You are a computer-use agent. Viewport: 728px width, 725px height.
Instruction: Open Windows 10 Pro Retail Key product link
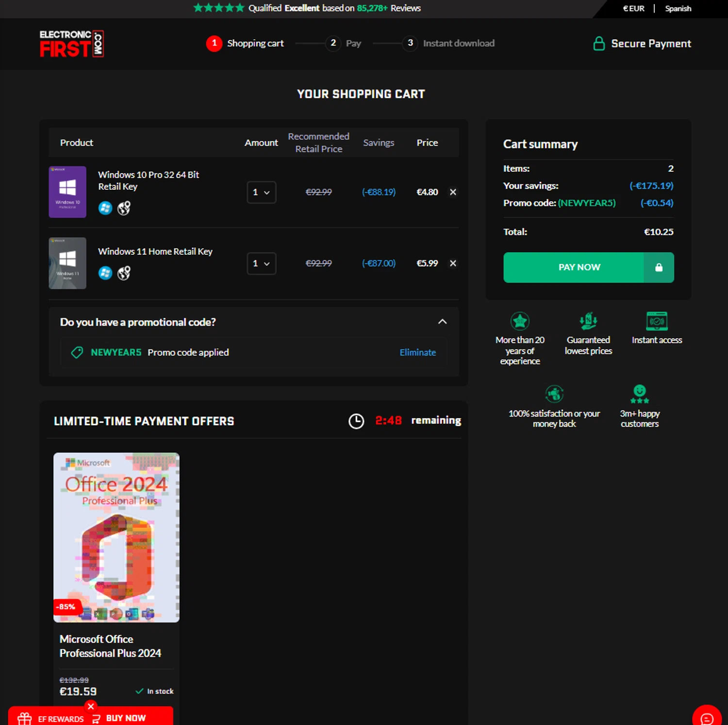point(149,181)
